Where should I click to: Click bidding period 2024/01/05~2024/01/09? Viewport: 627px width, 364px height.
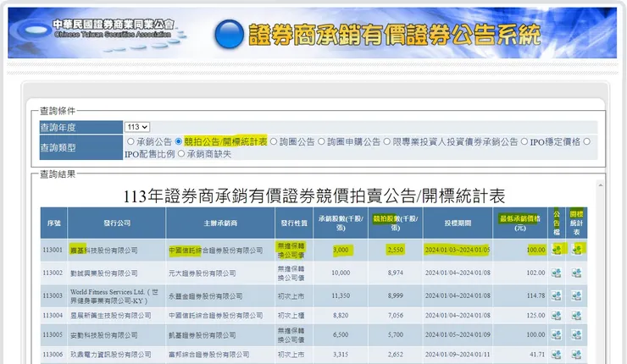tap(458, 335)
